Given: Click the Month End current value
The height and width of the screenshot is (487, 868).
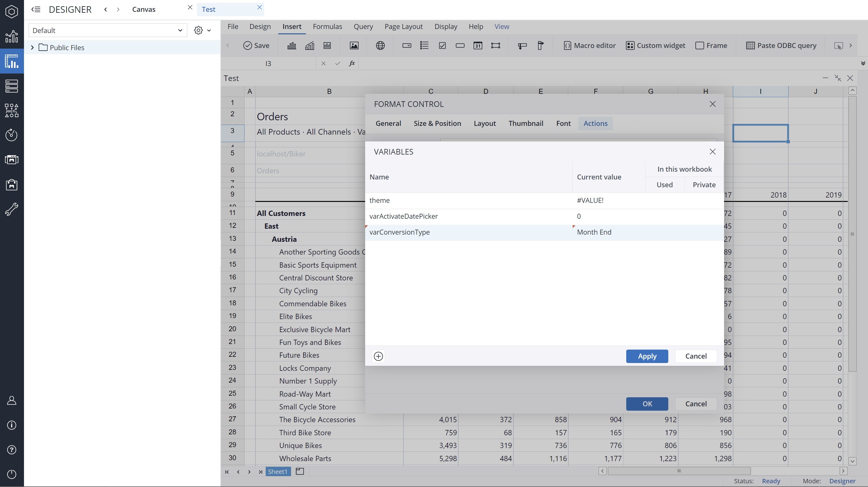Looking at the screenshot, I should (594, 232).
